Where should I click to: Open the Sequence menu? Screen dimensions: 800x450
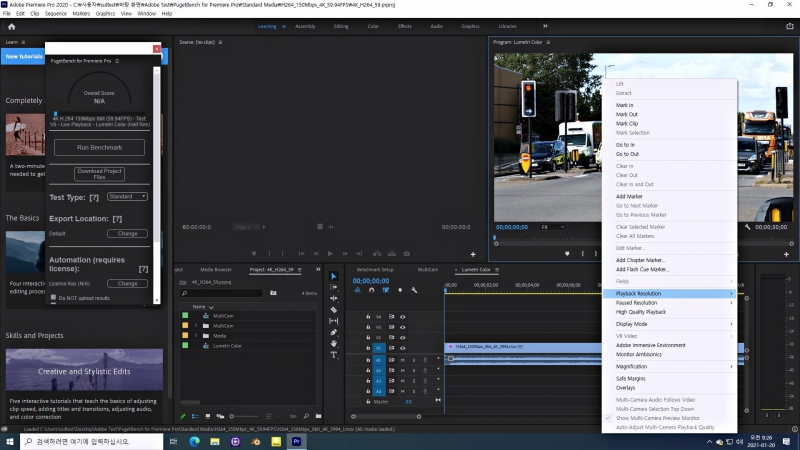click(x=56, y=14)
